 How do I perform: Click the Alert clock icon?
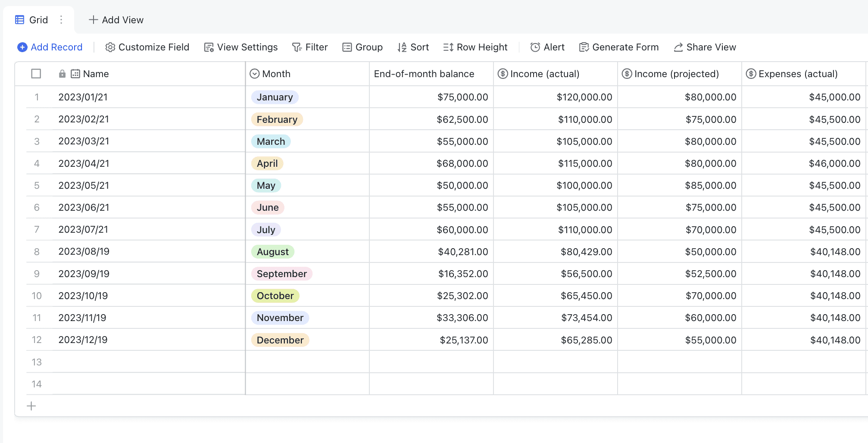pos(535,47)
